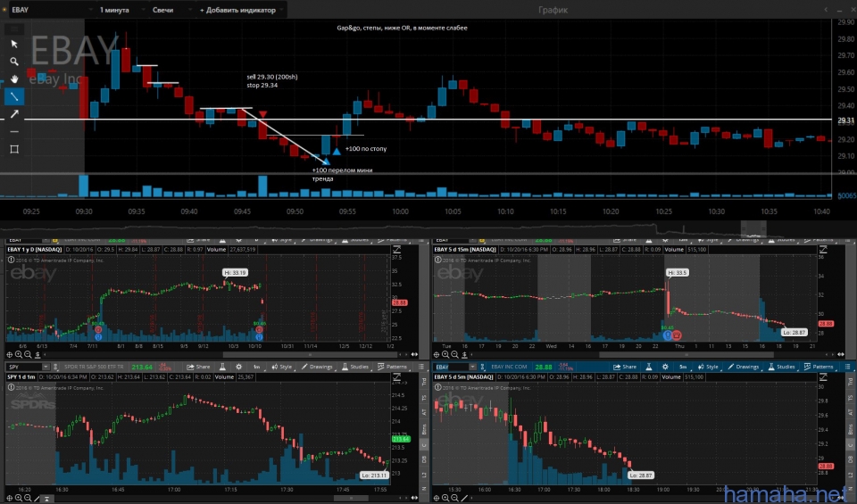
Task: Zoom out on the EBAY 5 d 5m chart
Action: tap(454, 498)
